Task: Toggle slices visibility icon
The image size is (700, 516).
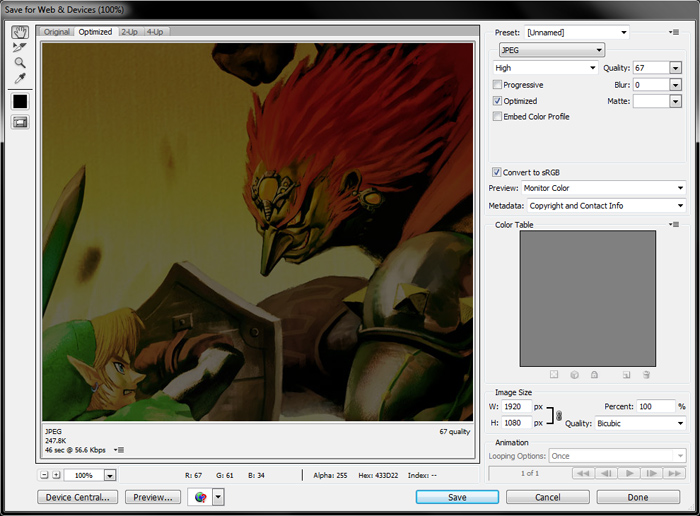Action: 20,122
